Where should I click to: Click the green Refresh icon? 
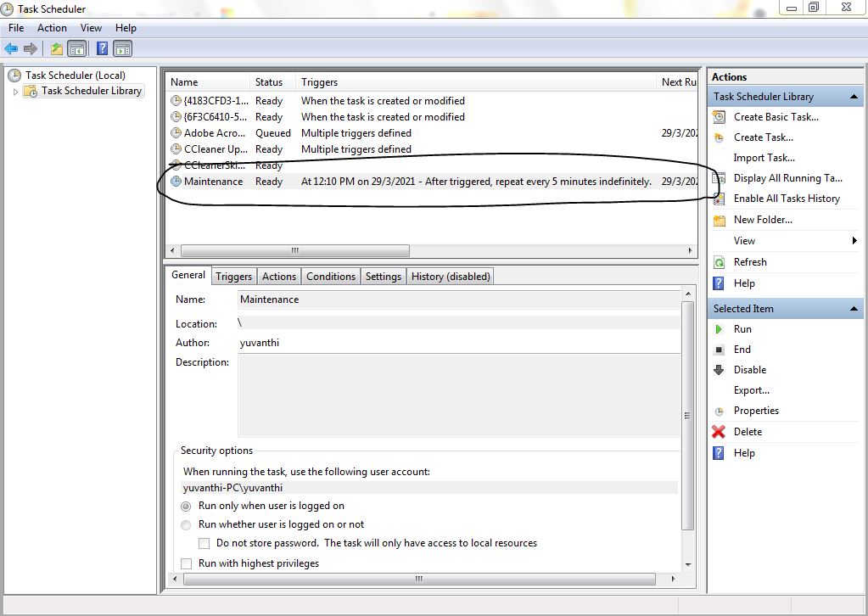click(x=719, y=262)
